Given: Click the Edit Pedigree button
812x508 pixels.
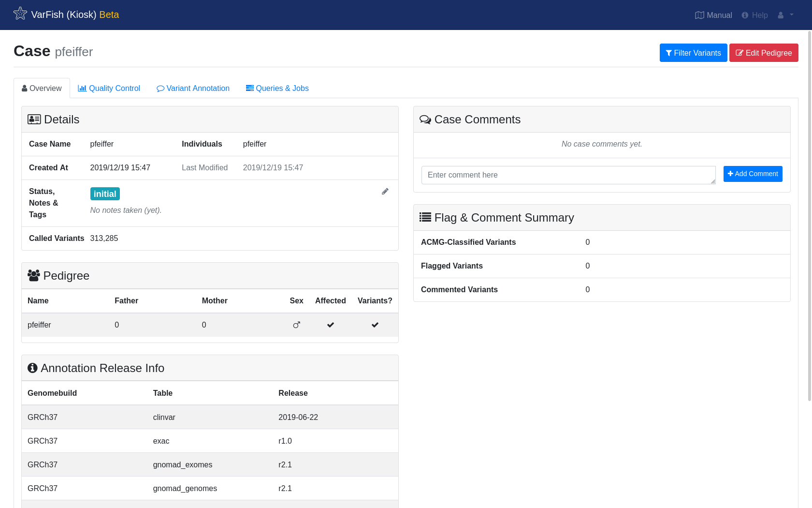Looking at the screenshot, I should click(x=764, y=53).
